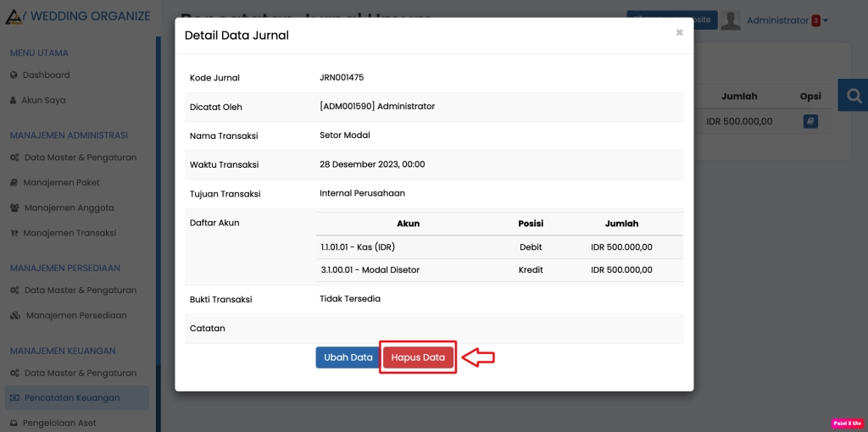Viewport: 868px width, 432px height.
Task: Click the journal detail book icon
Action: click(810, 121)
